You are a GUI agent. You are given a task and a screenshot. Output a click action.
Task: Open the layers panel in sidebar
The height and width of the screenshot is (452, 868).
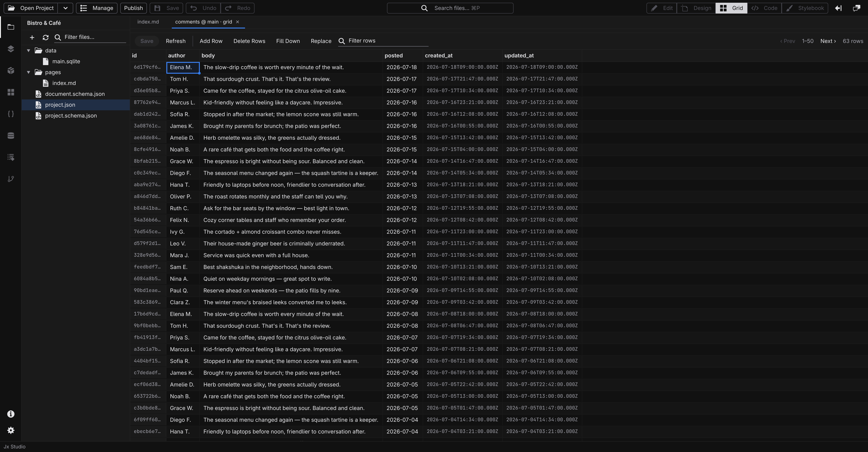tap(11, 49)
